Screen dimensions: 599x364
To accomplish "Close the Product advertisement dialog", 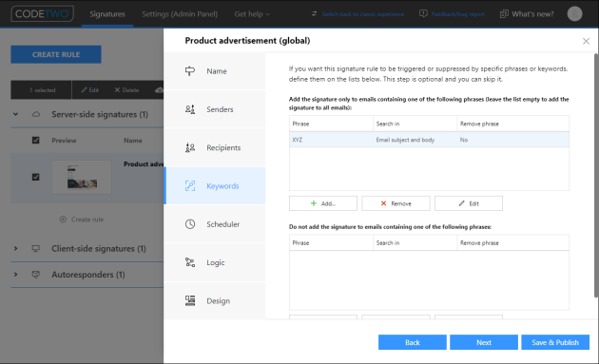I will pos(586,41).
